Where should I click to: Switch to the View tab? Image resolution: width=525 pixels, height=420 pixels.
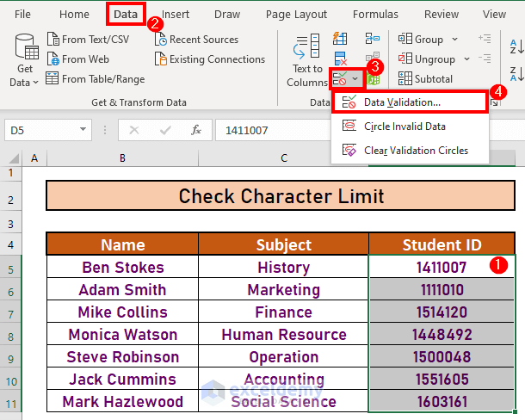[494, 14]
